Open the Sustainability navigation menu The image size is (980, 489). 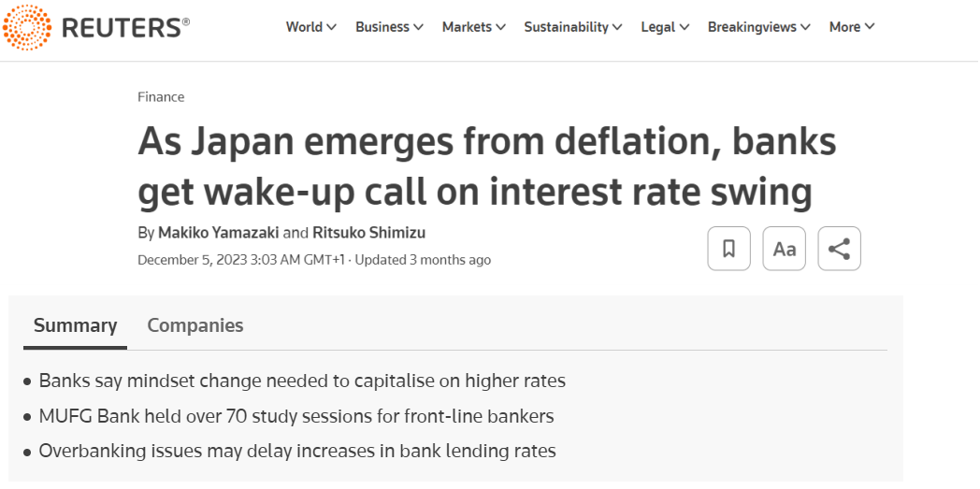pos(573,27)
